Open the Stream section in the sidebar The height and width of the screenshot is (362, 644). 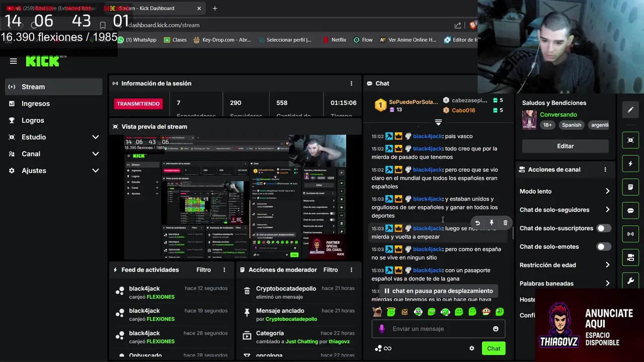pyautogui.click(x=53, y=87)
